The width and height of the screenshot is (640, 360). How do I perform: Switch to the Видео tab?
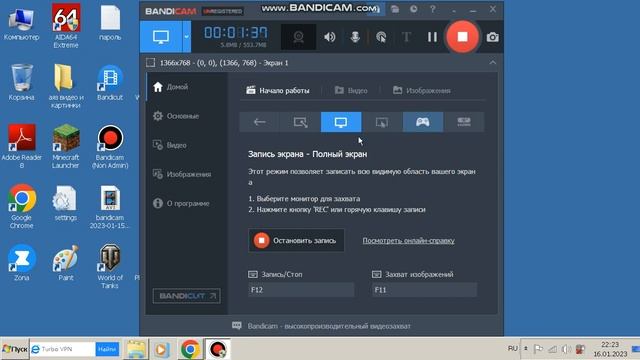[x=351, y=90]
